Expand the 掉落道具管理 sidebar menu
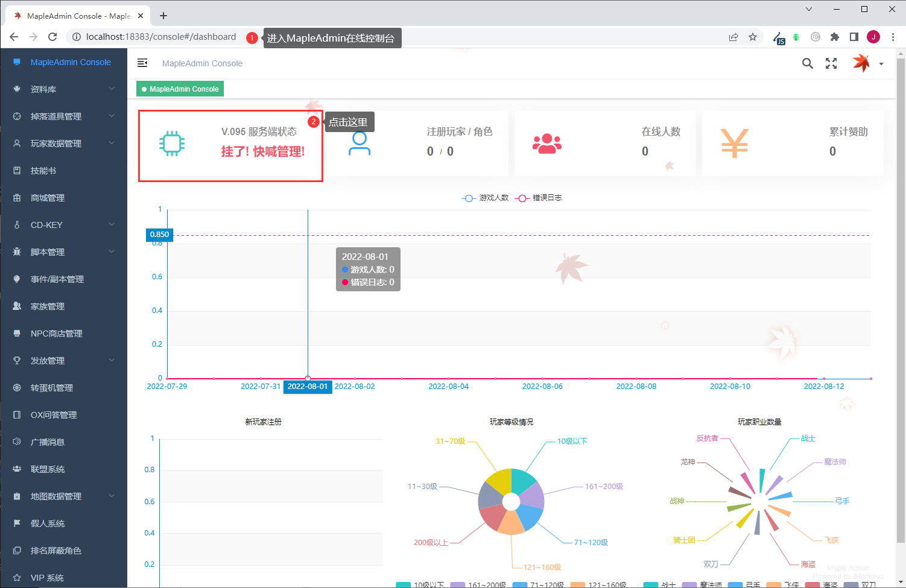 (64, 116)
